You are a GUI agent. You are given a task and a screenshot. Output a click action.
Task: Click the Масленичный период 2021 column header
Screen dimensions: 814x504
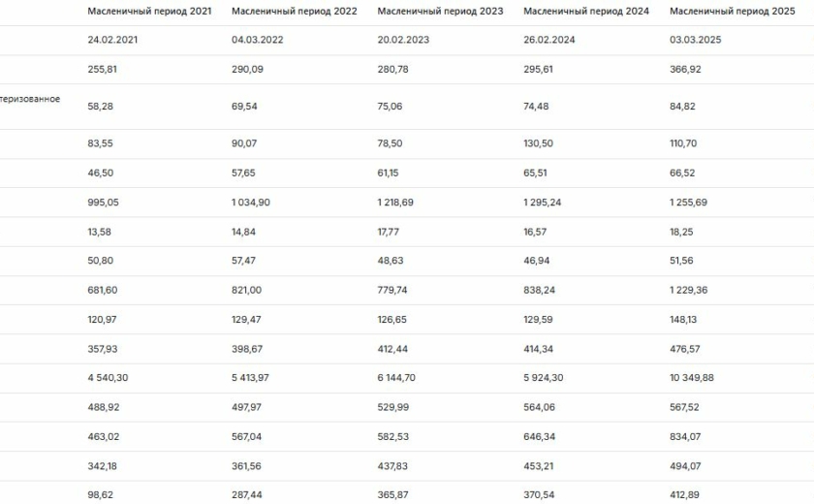(148, 11)
